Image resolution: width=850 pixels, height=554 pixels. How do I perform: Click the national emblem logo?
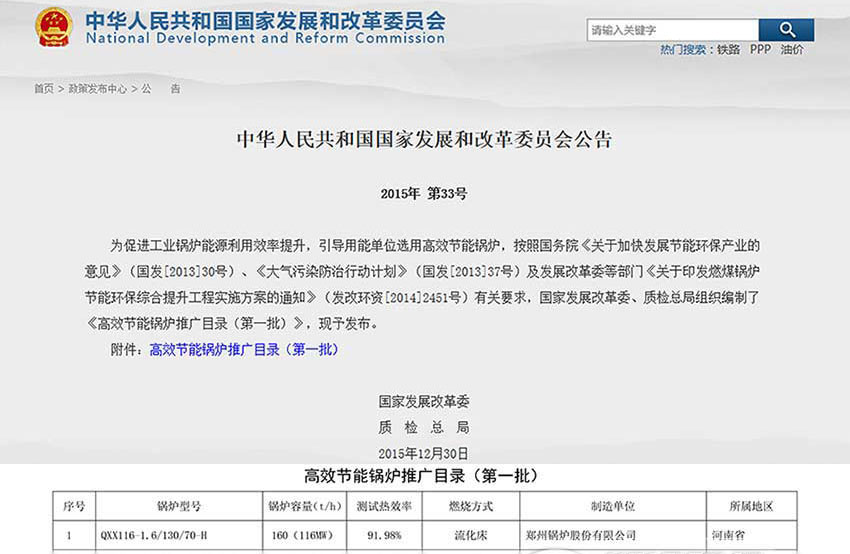[53, 28]
